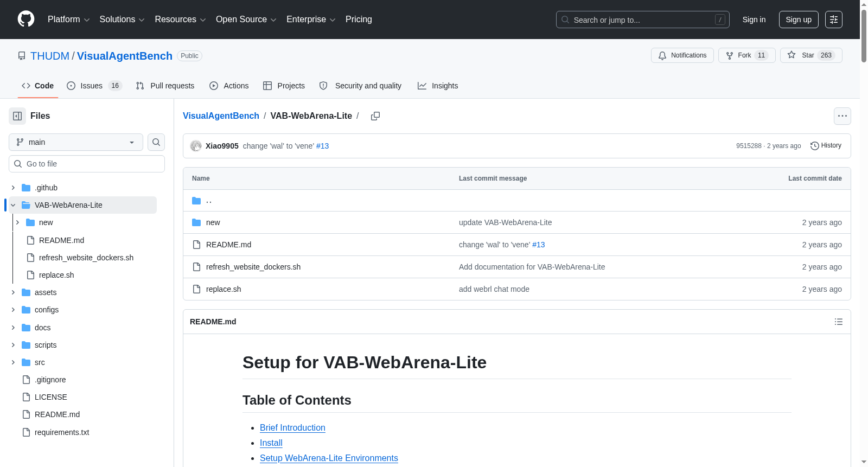Viewport: 868px width, 467px height.
Task: Click the scripts folder icon in sidebar
Action: (x=26, y=345)
